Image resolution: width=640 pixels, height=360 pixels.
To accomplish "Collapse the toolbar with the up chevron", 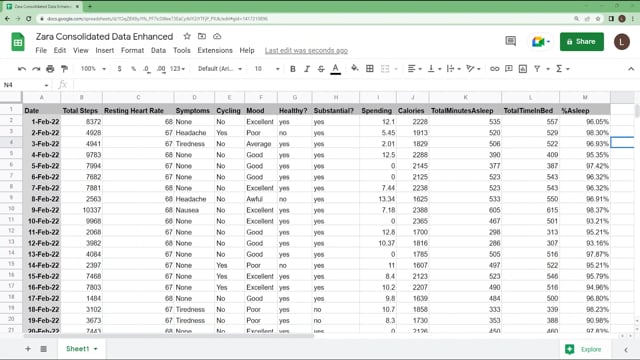I will 631,69.
